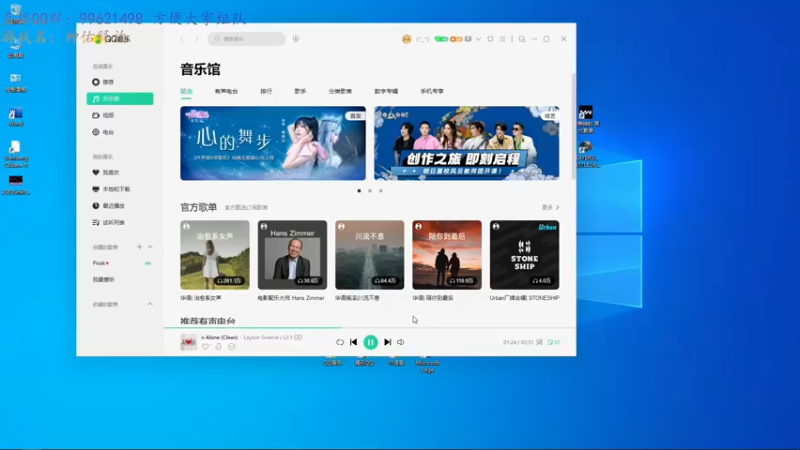800x450 pixels.
Task: Switch to mini player mode icon
Action: click(x=521, y=39)
